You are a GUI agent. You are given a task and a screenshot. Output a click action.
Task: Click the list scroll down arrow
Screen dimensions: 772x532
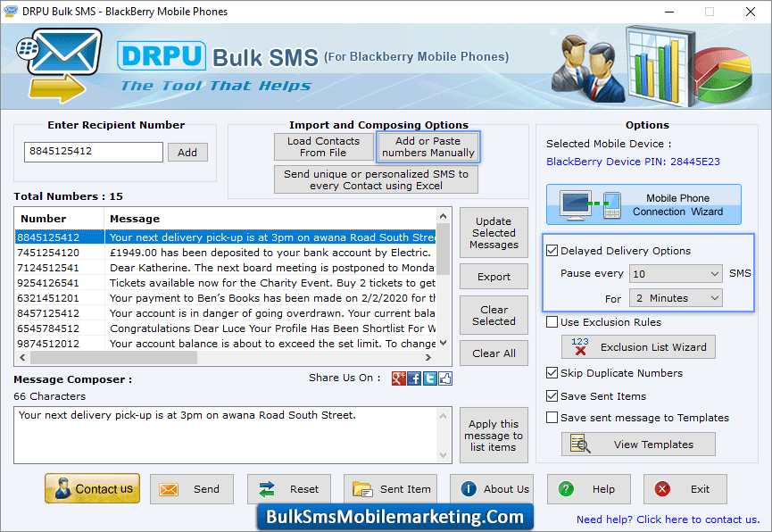coord(443,343)
